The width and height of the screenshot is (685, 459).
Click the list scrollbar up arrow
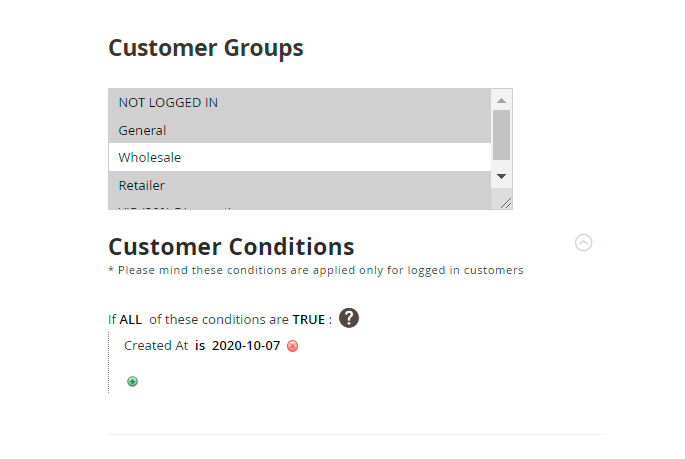point(502,100)
